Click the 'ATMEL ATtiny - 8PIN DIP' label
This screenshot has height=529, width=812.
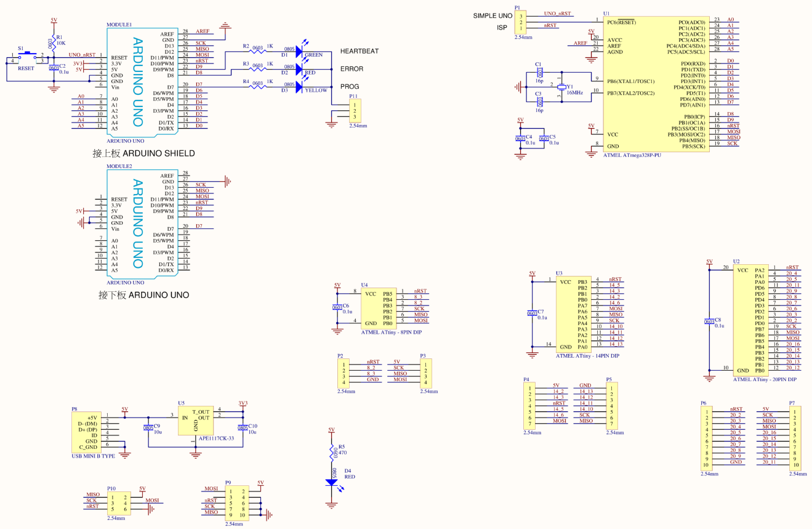392,333
